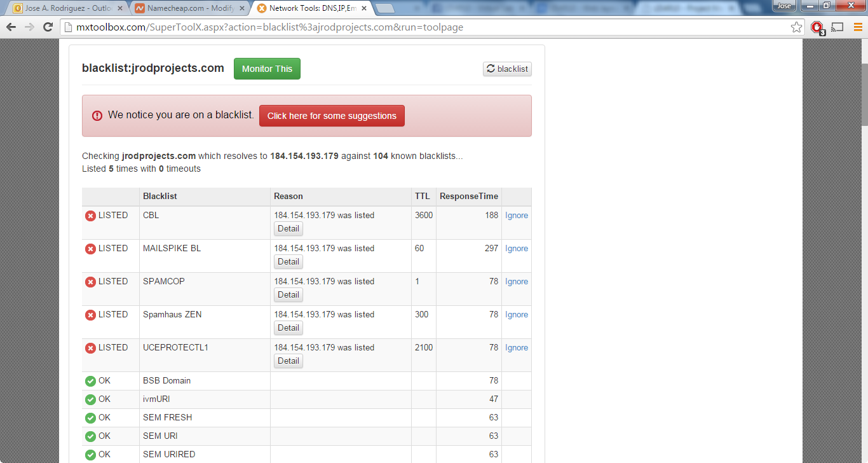This screenshot has width=868, height=463.
Task: Click the response time 297 for MAILSPIKE
Action: [491, 249]
